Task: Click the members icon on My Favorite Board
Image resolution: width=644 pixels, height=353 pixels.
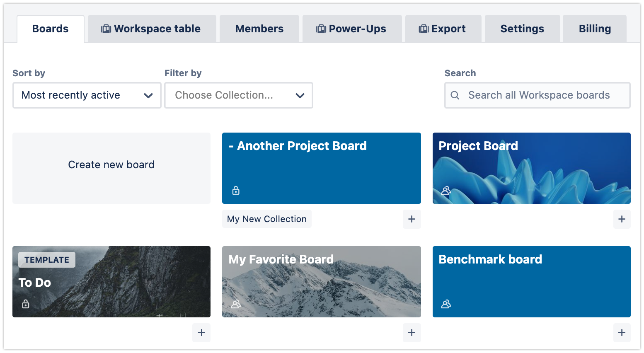Action: tap(236, 304)
